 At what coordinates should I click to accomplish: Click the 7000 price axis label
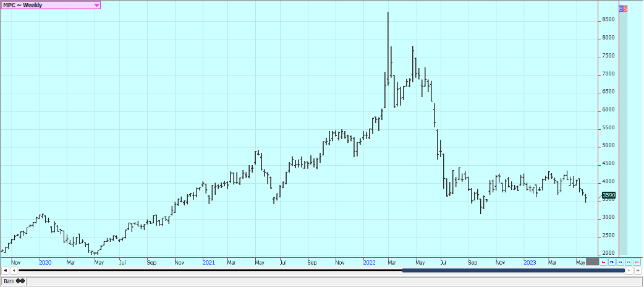coord(608,74)
